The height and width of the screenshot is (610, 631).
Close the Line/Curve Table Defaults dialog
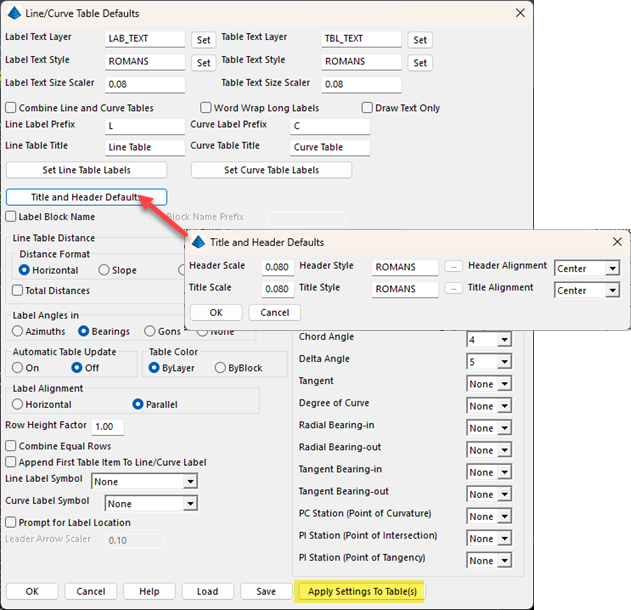[x=519, y=13]
